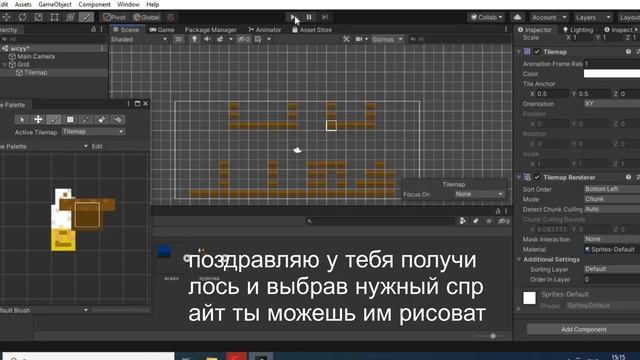Open the Collab dropdown
This screenshot has width=640, height=360.
point(487,17)
